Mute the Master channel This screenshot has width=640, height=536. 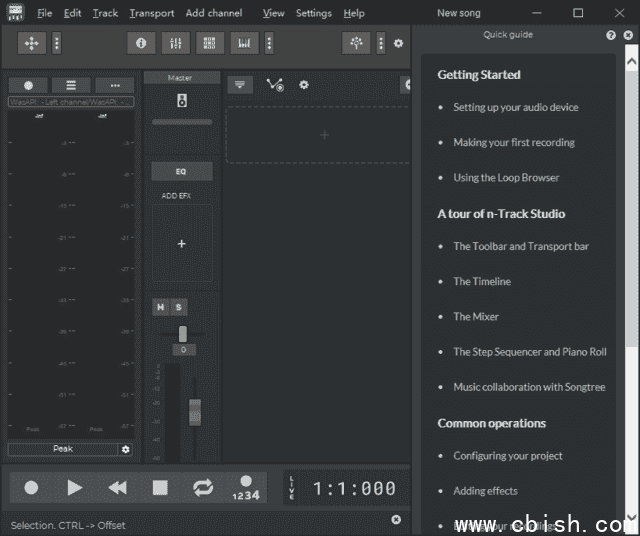point(161,307)
